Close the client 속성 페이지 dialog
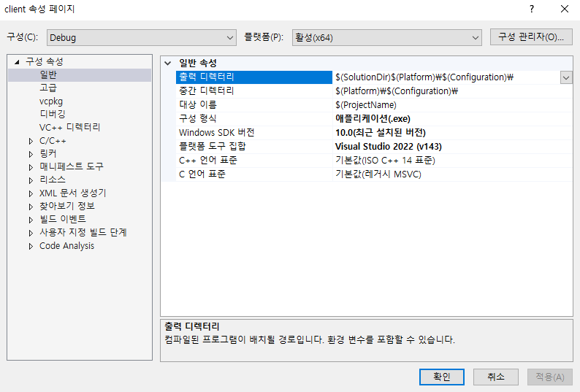Image resolution: width=580 pixels, height=392 pixels. tap(565, 9)
